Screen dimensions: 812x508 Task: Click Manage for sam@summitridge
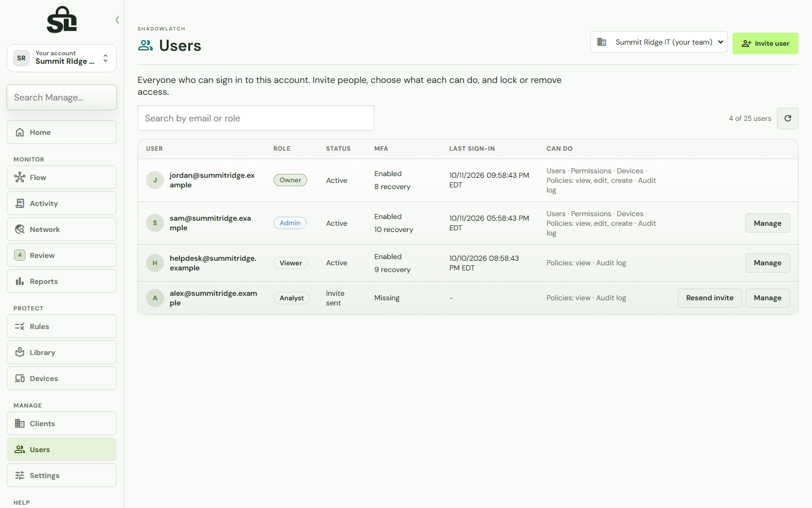tap(767, 223)
